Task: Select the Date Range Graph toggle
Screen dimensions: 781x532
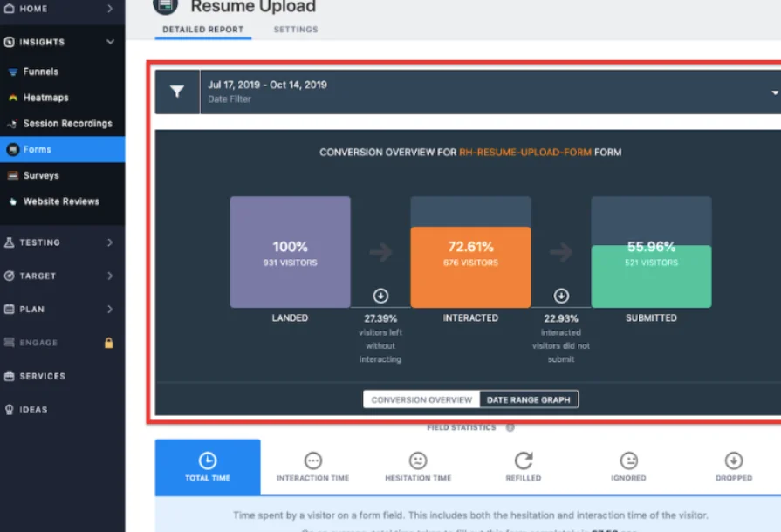Action: [x=529, y=399]
